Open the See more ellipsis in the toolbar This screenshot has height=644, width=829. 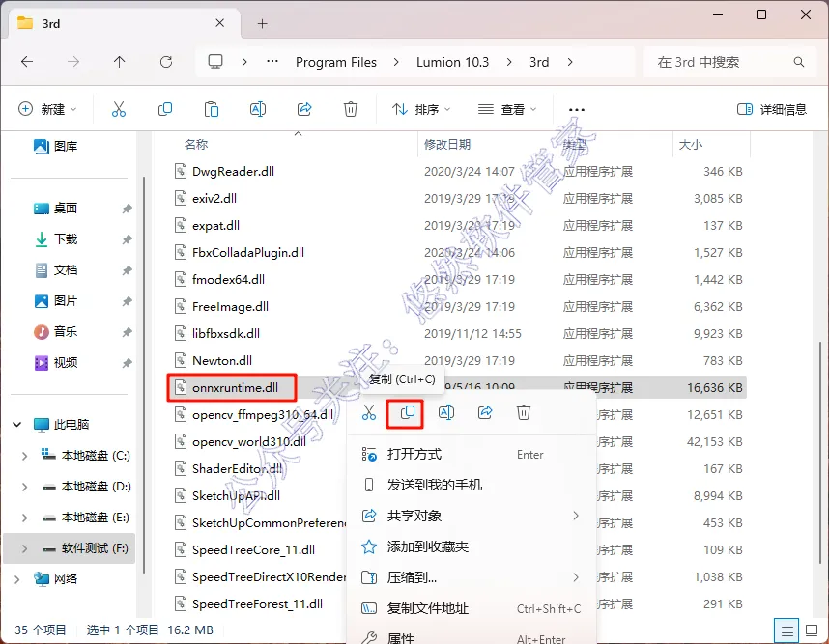[x=576, y=109]
